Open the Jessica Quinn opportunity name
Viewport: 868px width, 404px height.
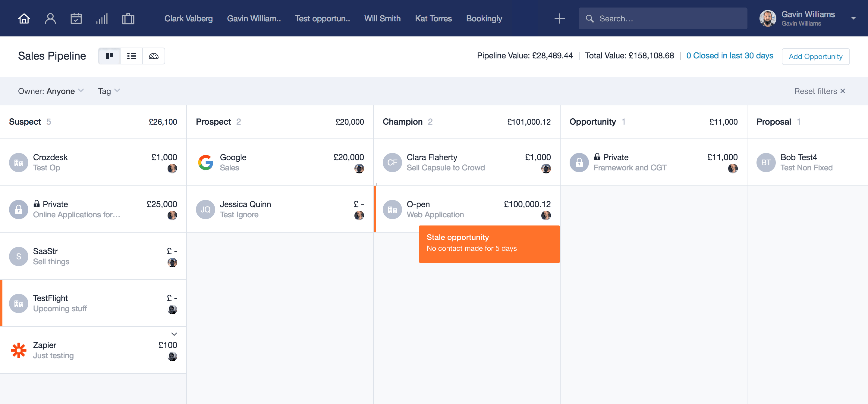[x=245, y=204]
